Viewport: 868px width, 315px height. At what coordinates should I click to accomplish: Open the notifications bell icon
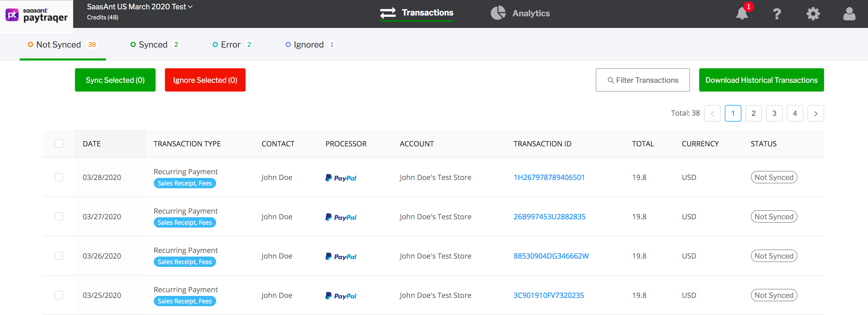(742, 13)
